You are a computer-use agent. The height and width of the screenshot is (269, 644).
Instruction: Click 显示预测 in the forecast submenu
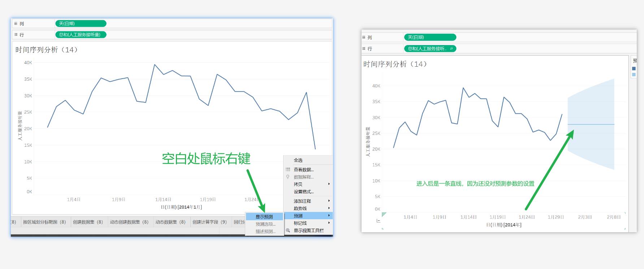coord(264,217)
